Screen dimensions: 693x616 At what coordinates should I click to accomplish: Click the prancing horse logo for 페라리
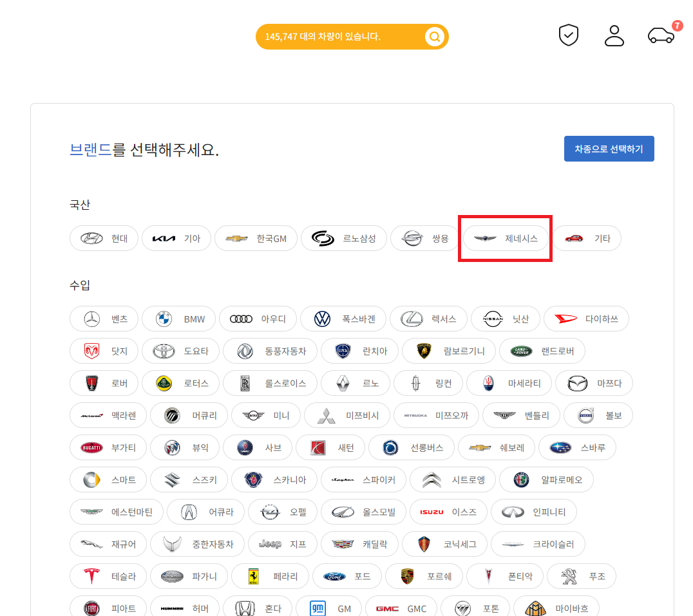(253, 577)
